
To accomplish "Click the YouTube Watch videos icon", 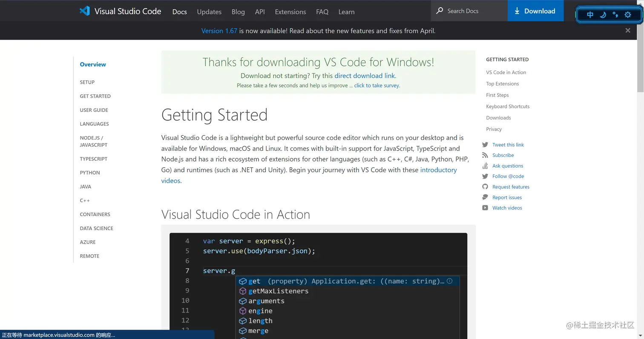I will 485,208.
